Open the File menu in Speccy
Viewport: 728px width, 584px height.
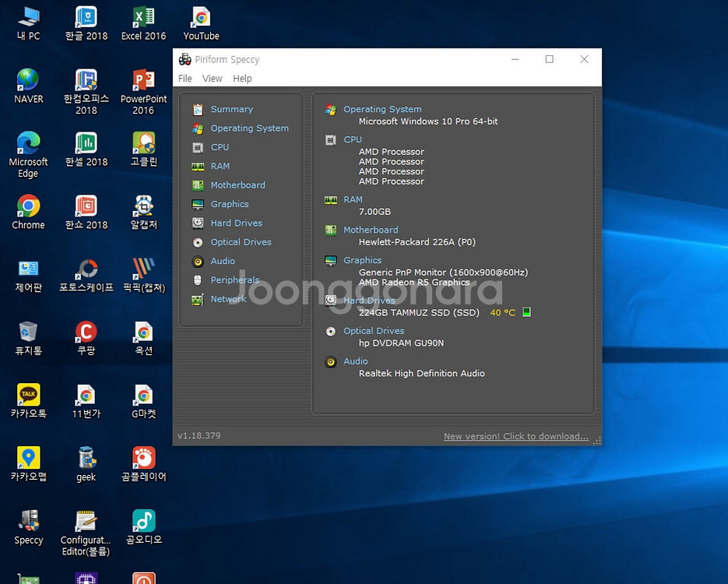pos(185,79)
